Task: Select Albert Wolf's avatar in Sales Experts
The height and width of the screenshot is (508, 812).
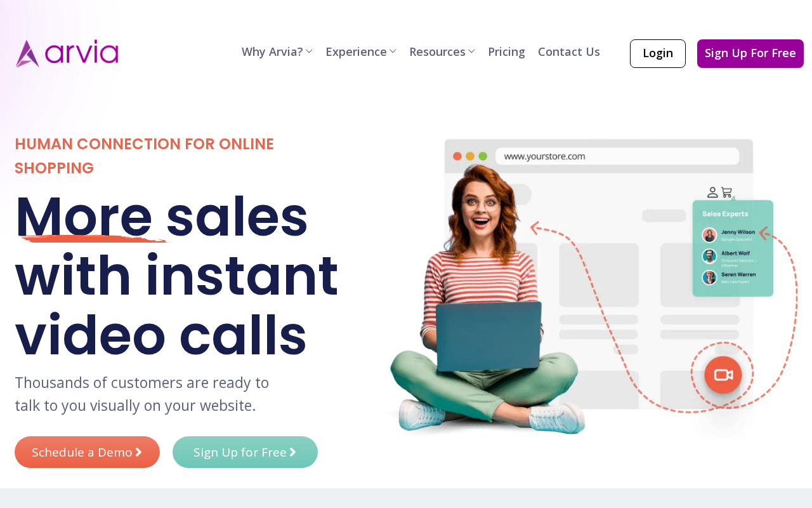Action: click(x=709, y=257)
